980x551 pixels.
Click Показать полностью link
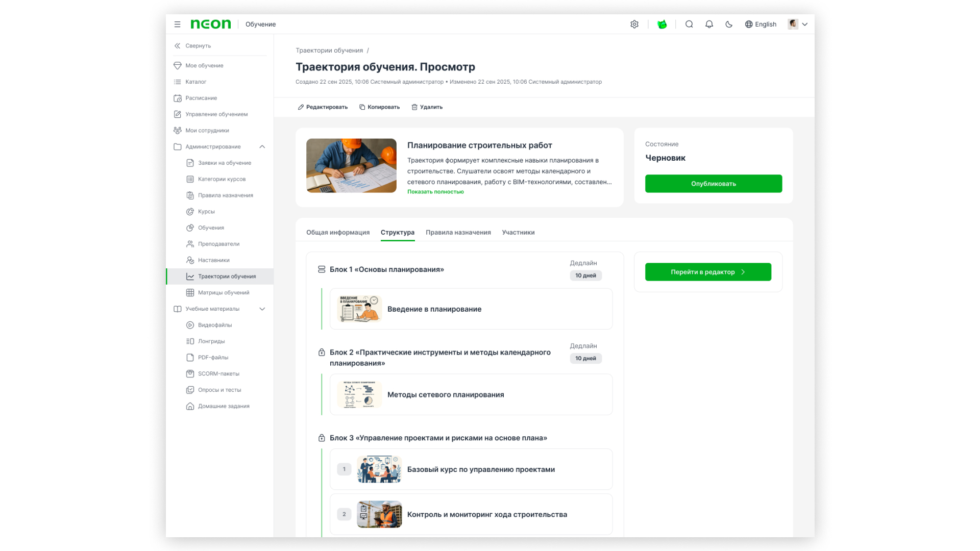tap(435, 192)
